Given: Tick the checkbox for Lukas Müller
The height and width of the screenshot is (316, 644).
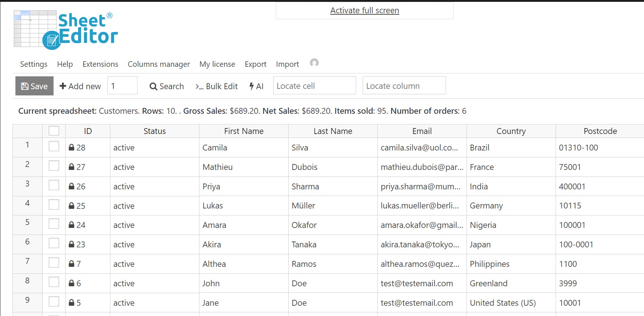Looking at the screenshot, I should pos(54,204).
